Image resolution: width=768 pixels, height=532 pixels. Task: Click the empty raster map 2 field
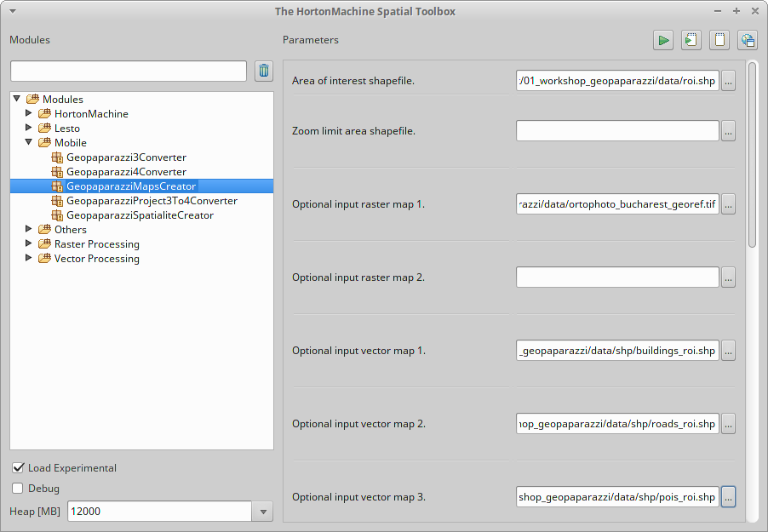coord(617,277)
